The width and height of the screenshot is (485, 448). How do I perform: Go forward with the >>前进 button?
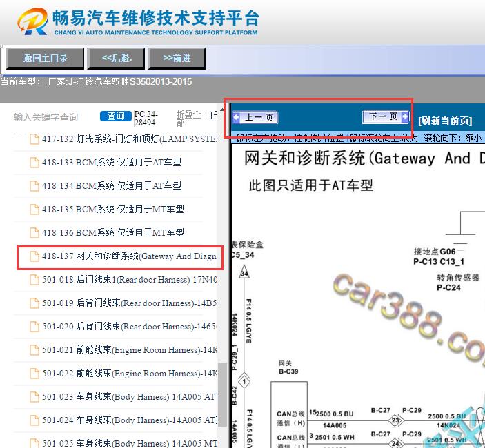point(177,58)
